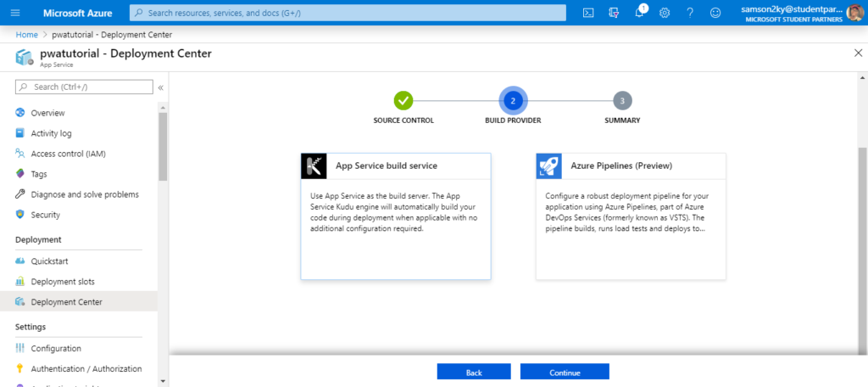868x387 pixels.
Task: Click the SUMMARY step label
Action: 622,121
